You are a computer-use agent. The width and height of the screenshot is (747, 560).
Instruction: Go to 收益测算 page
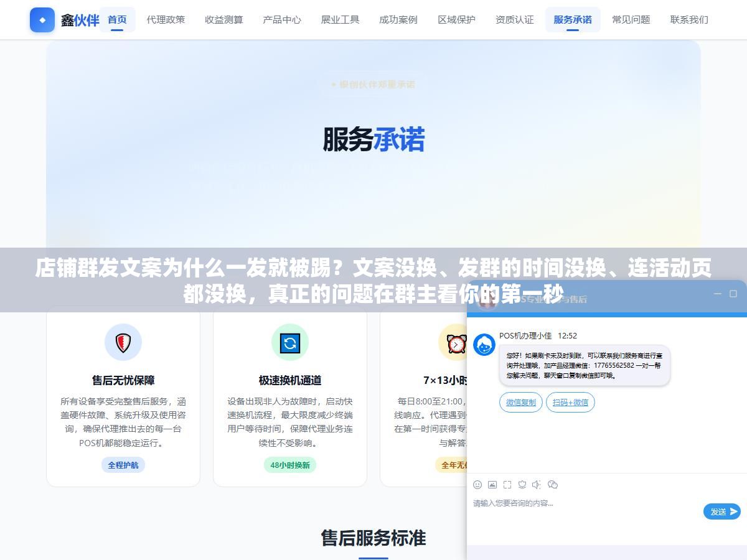pos(224,20)
